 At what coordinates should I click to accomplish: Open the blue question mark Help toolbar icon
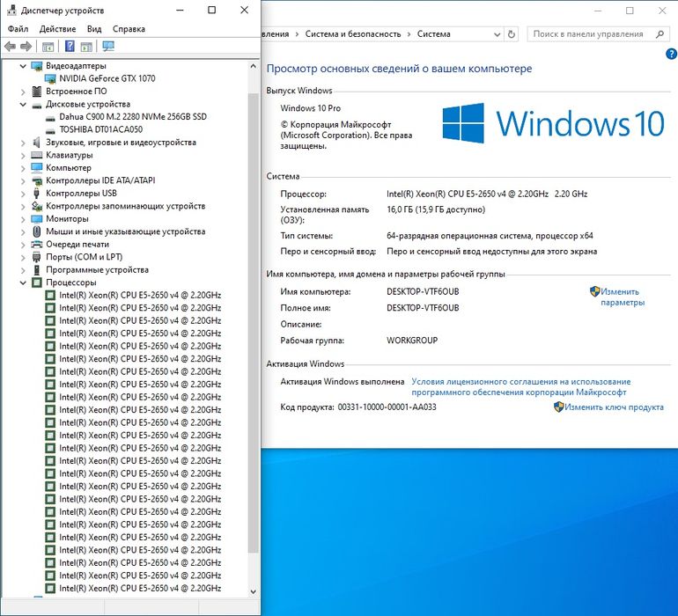pos(70,47)
